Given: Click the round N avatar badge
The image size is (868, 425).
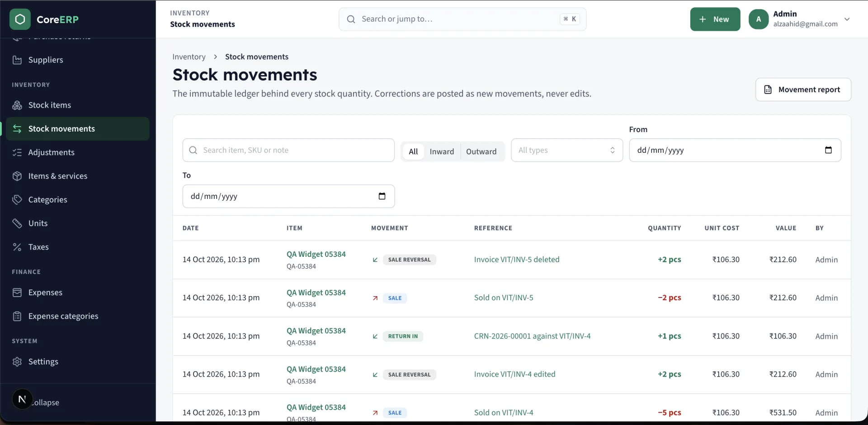Looking at the screenshot, I should (22, 399).
